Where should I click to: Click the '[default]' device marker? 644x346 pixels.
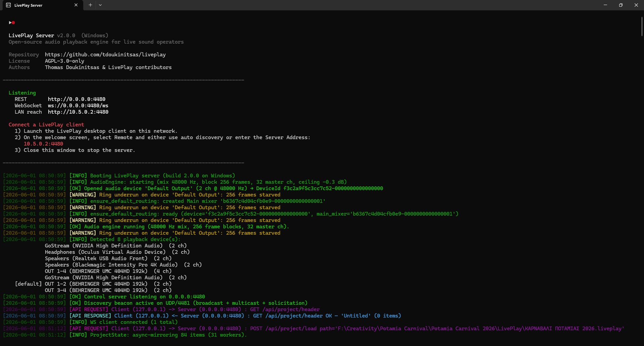(29, 284)
